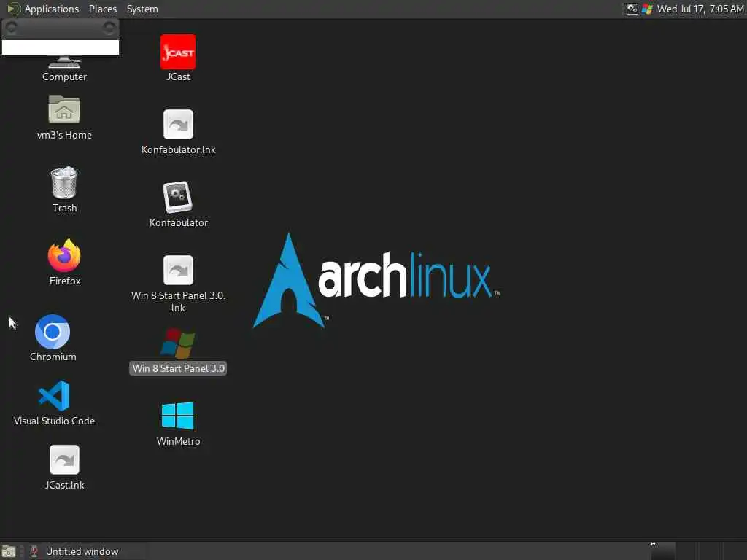Select the Konfabulator gear application icon
747x560 pixels.
(178, 197)
